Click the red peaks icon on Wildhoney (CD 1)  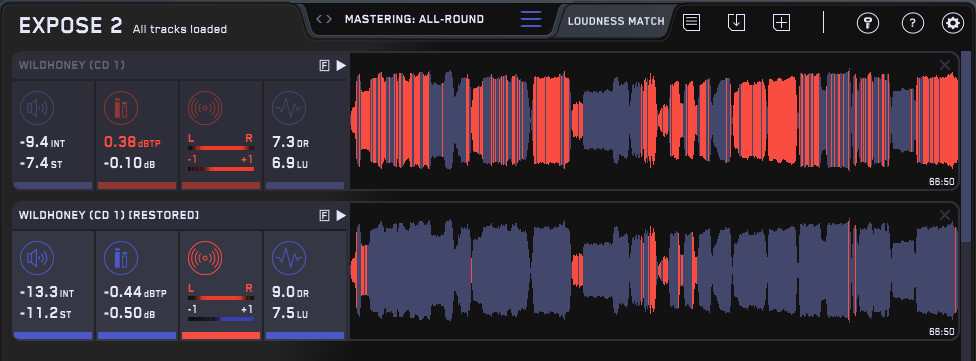point(121,108)
